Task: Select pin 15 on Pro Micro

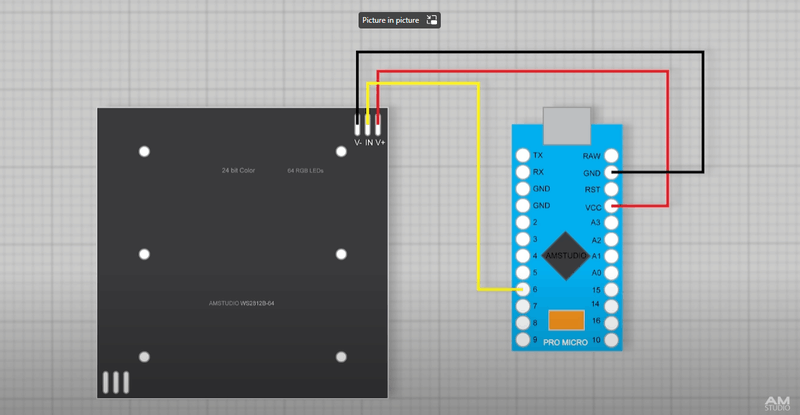Action: coord(611,290)
